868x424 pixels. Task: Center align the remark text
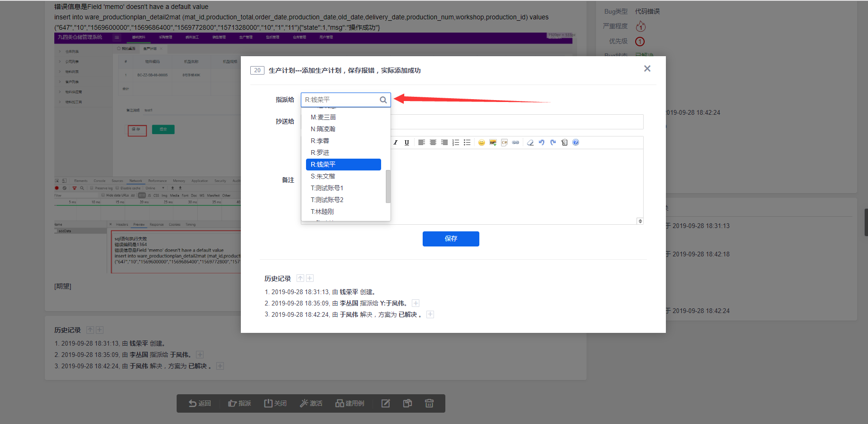[x=433, y=143]
